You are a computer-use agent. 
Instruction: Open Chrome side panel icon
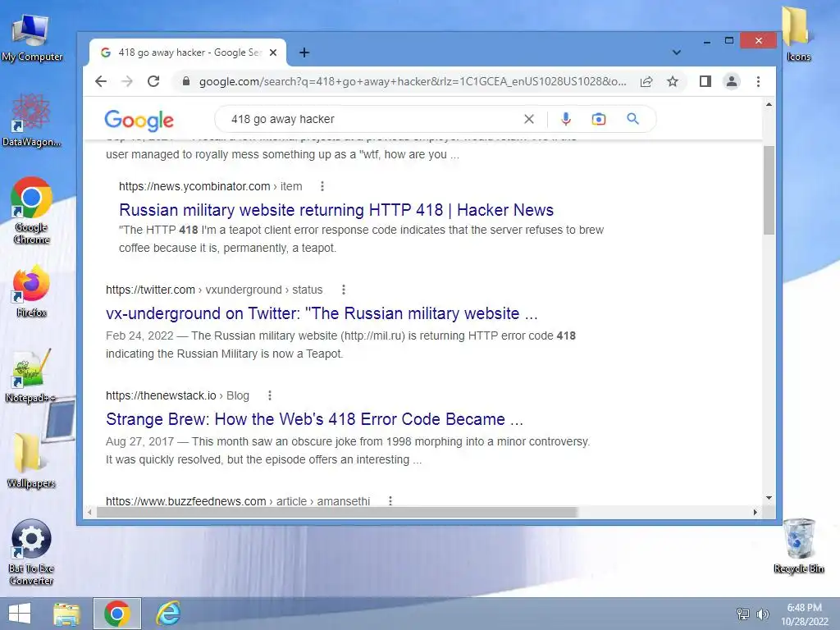705,81
